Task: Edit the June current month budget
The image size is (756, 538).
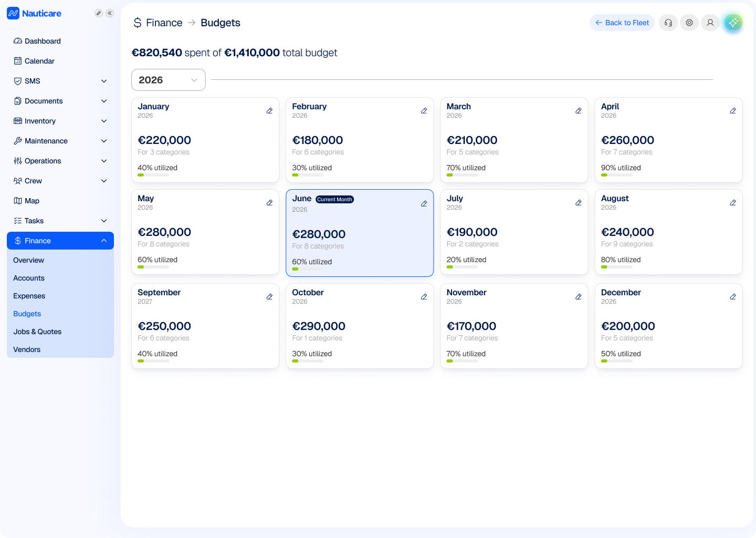Action: (x=424, y=204)
